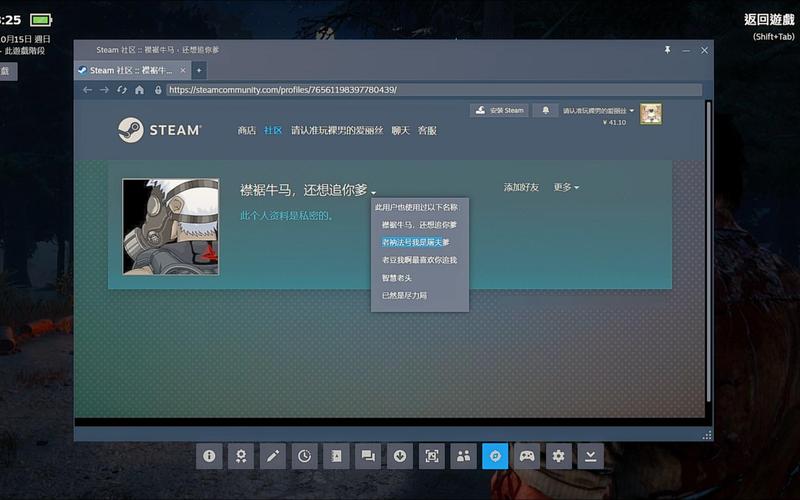This screenshot has height=500, width=800.
Task: Open the notification bell in Steam header
Action: (545, 110)
